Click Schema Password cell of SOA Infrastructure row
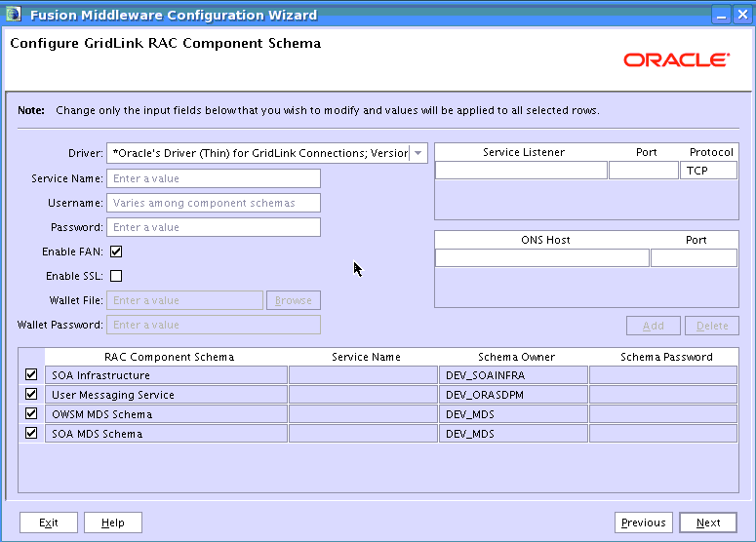The height and width of the screenshot is (542, 756). [663, 375]
